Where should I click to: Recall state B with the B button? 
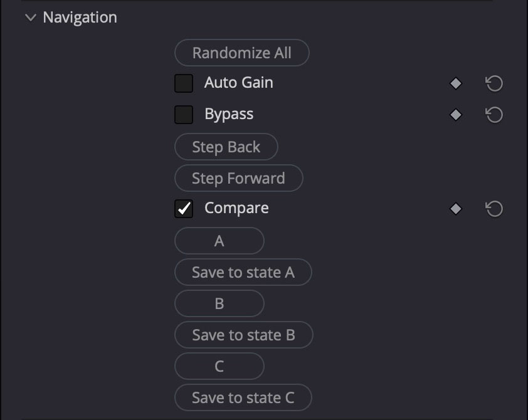(x=219, y=303)
